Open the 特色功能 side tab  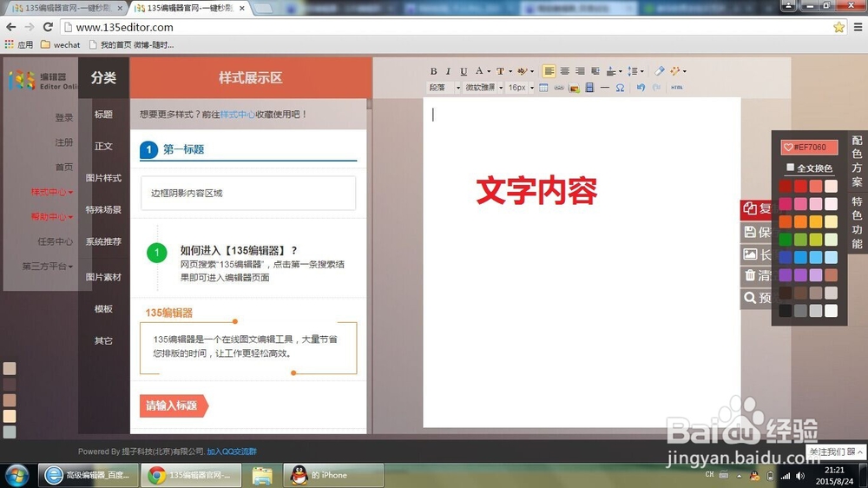[x=857, y=222]
